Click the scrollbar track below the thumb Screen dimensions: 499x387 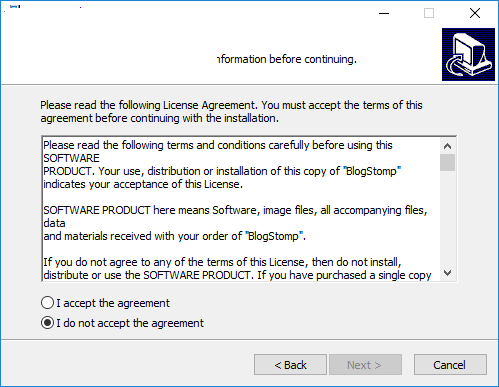pos(447,218)
